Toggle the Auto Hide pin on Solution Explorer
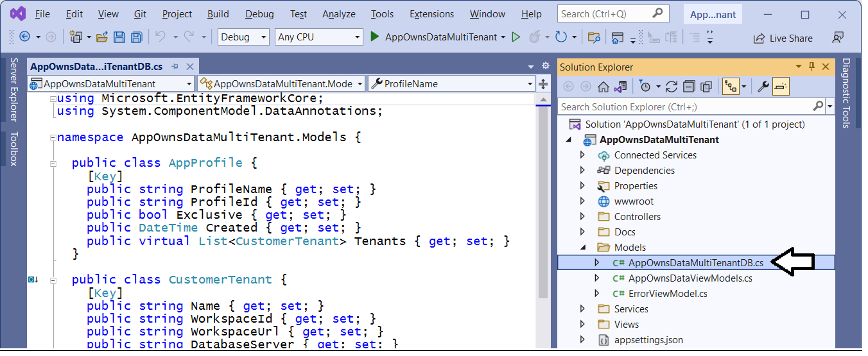 (812, 67)
